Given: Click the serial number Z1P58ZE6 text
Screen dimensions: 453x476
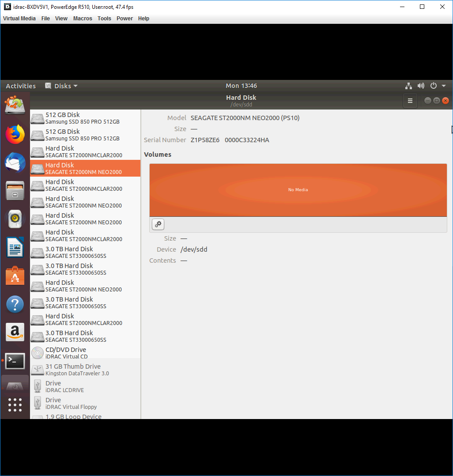Looking at the screenshot, I should [x=205, y=140].
